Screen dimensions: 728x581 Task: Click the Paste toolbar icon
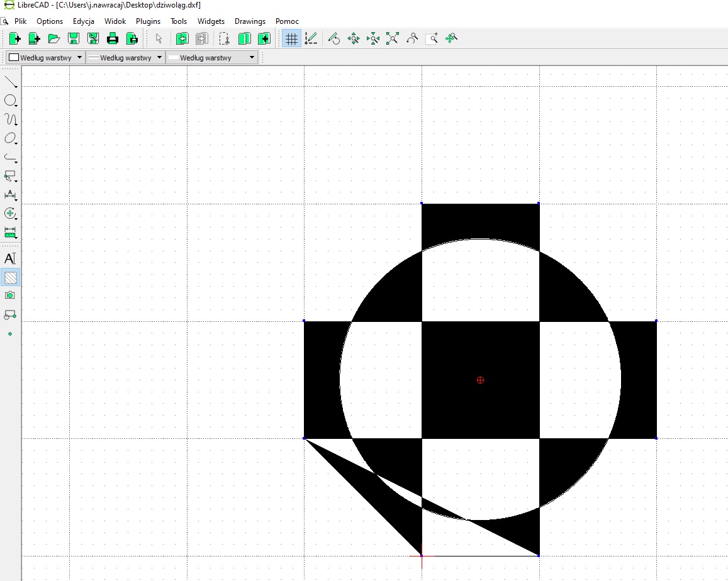(x=264, y=38)
